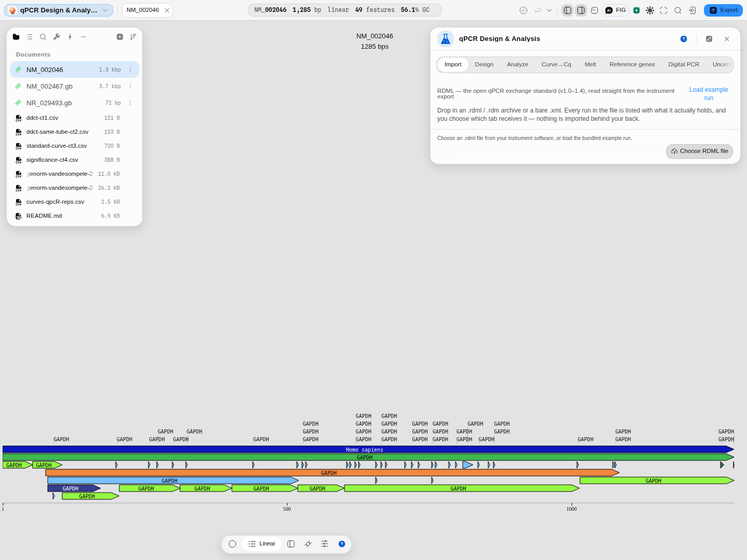Open the sidebar search magnifier icon
The height and width of the screenshot is (560, 747).
click(43, 37)
